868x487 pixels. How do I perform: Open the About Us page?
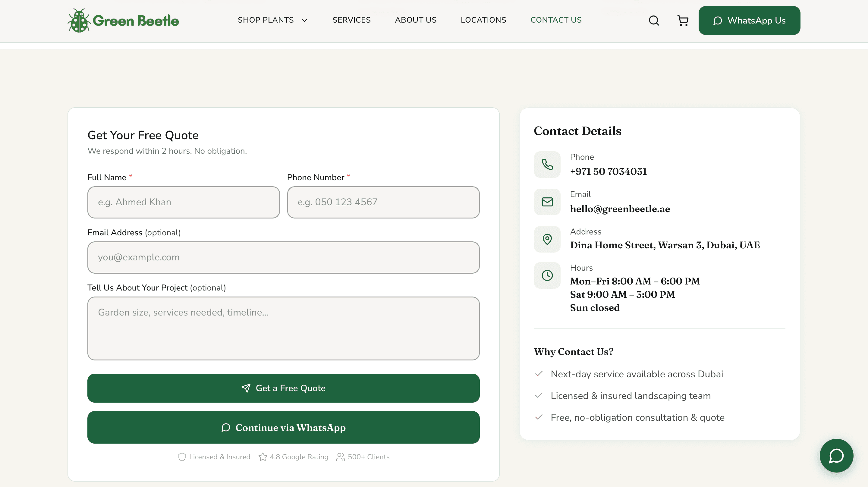tap(416, 20)
